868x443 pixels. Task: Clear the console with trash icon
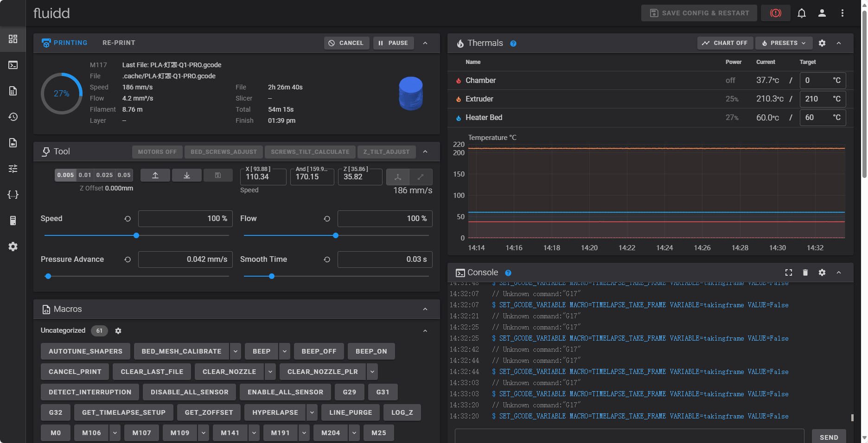coord(805,272)
